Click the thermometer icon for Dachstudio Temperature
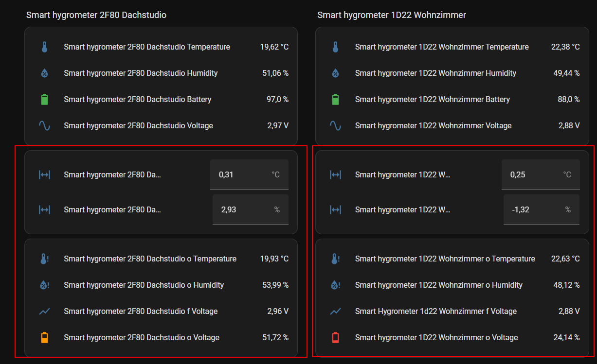The image size is (597, 364). 44,47
